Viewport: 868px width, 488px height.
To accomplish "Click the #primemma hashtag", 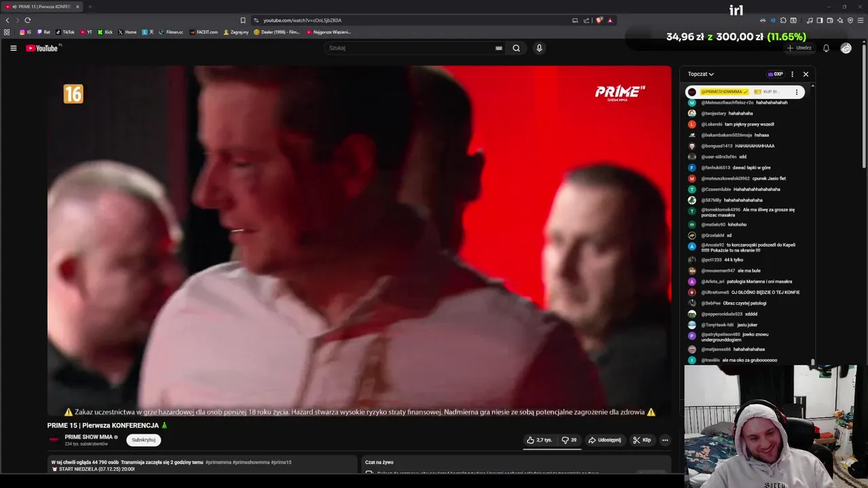I will tap(218, 462).
